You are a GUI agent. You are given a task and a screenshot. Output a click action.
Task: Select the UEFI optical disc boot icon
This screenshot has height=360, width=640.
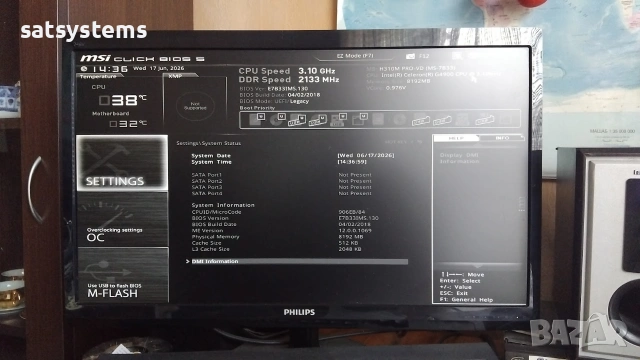point(277,120)
